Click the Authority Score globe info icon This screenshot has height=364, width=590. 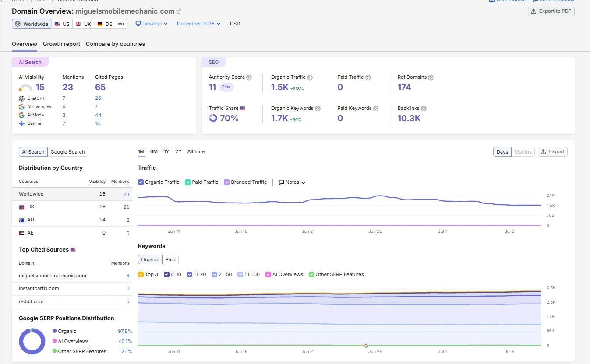pyautogui.click(x=249, y=77)
